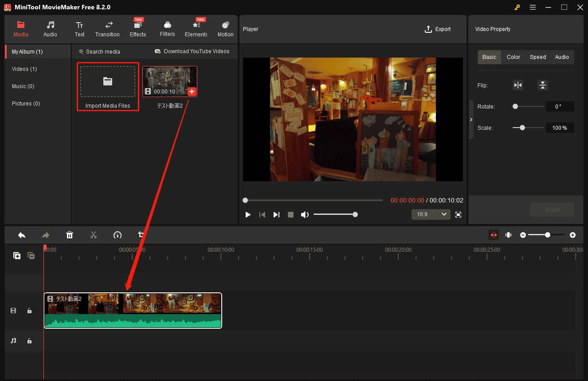Click the player progress bar
Viewport: 588px width, 381px height.
tap(313, 200)
